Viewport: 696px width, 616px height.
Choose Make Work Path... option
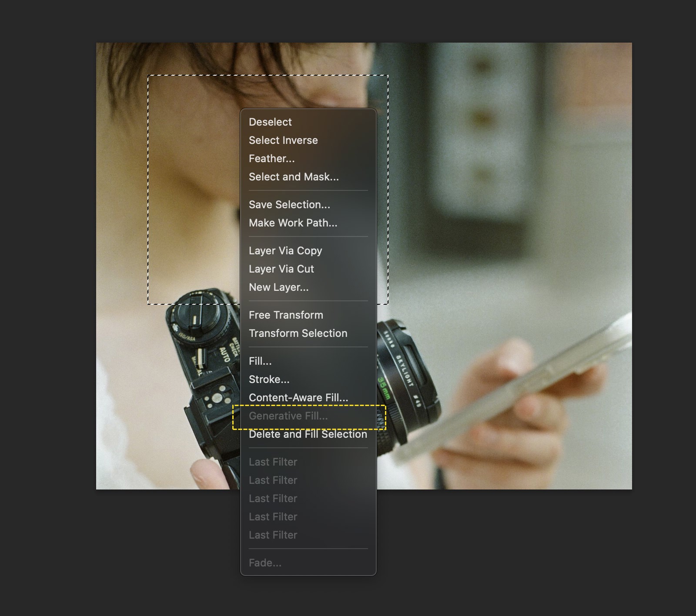[x=293, y=223]
